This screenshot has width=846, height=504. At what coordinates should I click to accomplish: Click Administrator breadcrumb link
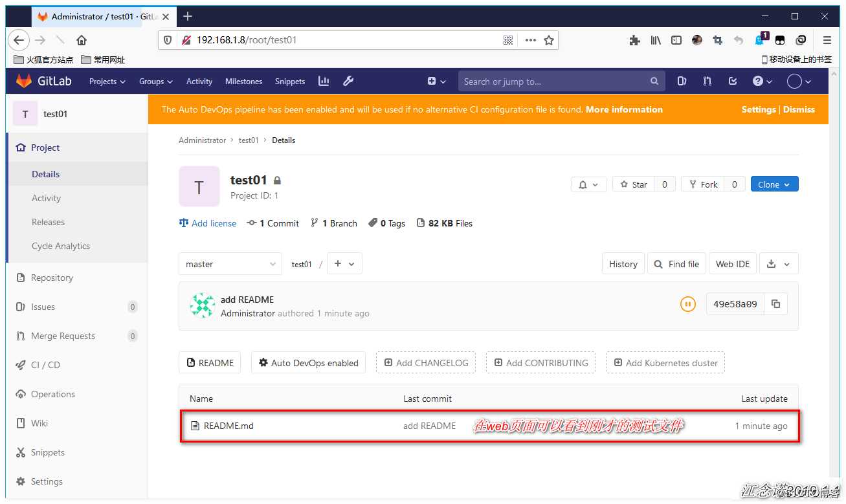tap(203, 140)
